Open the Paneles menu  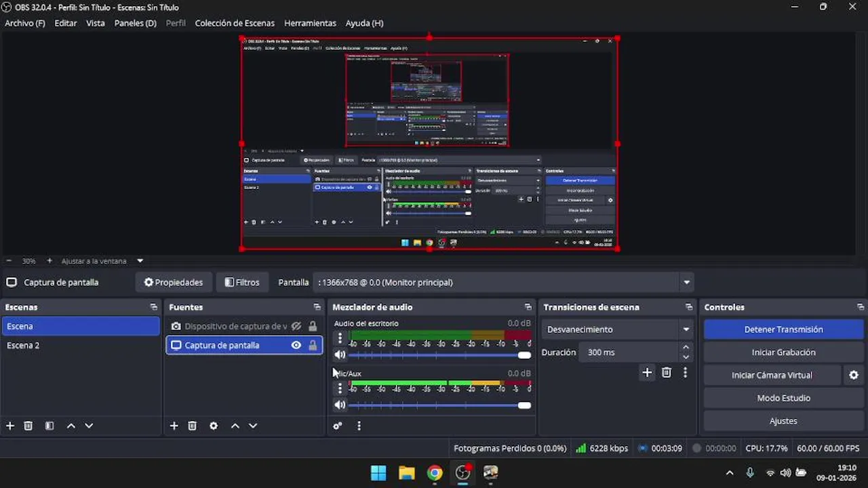tap(135, 23)
